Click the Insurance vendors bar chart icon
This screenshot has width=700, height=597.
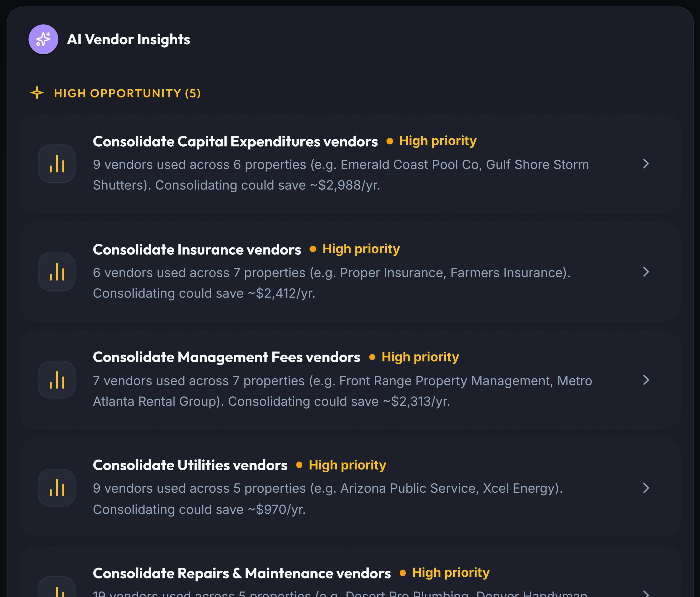(57, 272)
